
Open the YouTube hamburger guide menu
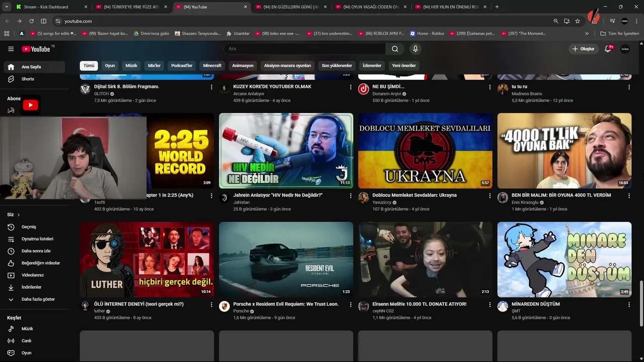point(11,49)
